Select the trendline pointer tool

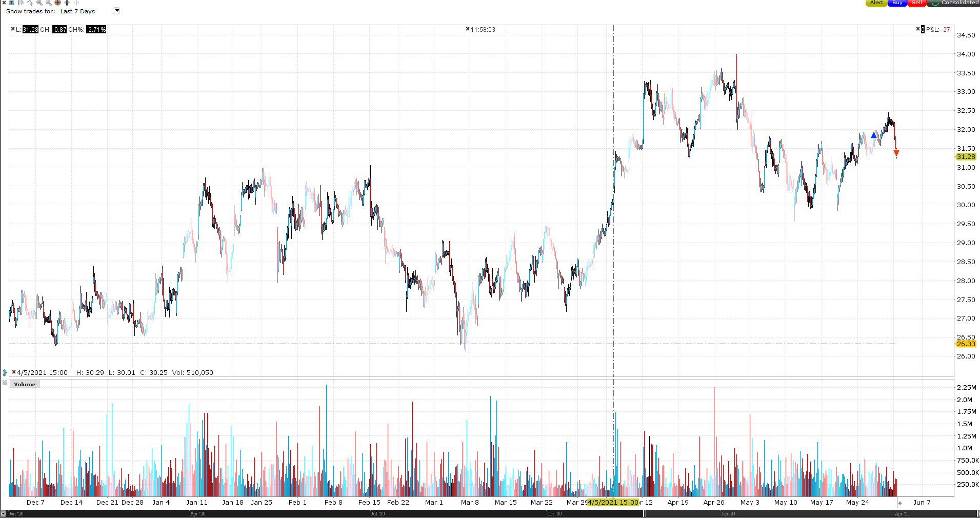(30, 3)
